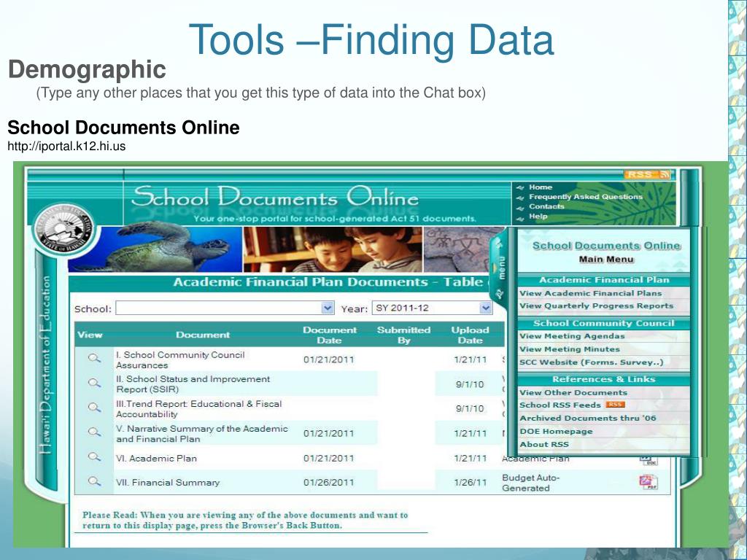Select VI. Academic Plan document name
The width and height of the screenshot is (747, 560).
pyautogui.click(x=156, y=458)
